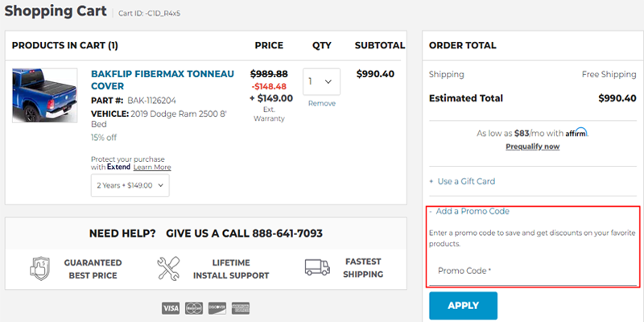This screenshot has width=644, height=322.
Task: Click the Free Shipping text
Action: click(609, 75)
